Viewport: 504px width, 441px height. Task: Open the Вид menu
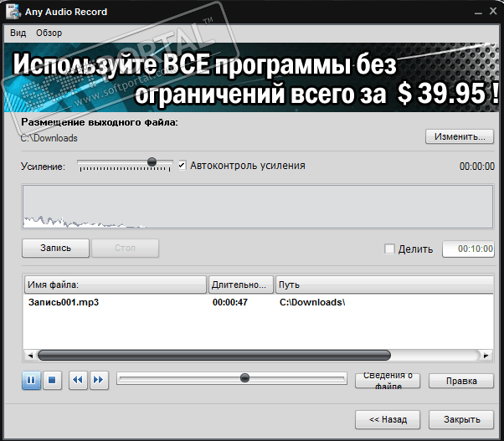pyautogui.click(x=18, y=33)
